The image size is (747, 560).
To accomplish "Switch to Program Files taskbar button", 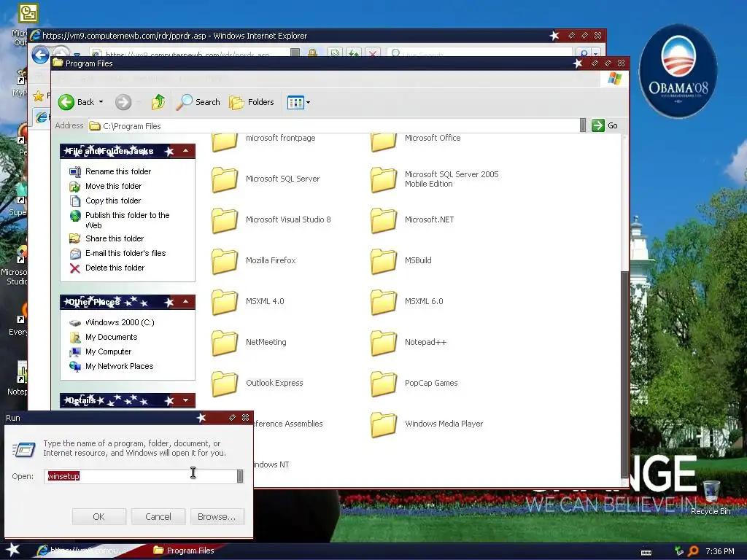I will click(x=185, y=551).
